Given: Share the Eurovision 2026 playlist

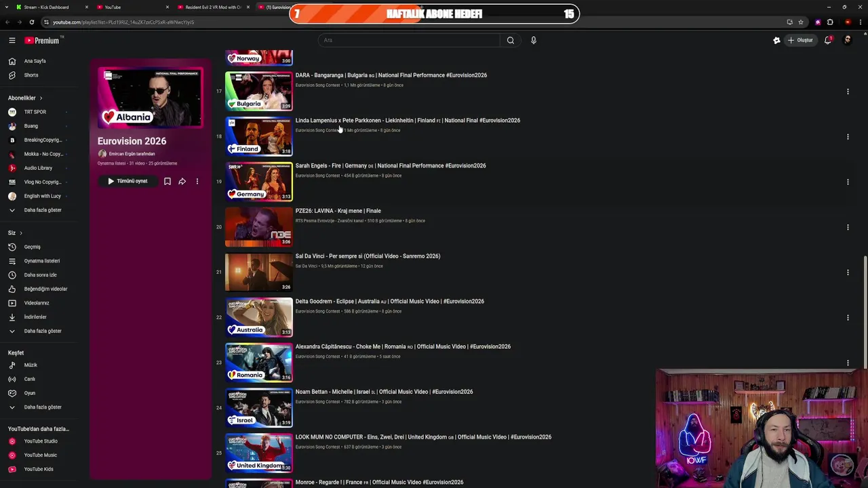Looking at the screenshot, I should pyautogui.click(x=182, y=181).
